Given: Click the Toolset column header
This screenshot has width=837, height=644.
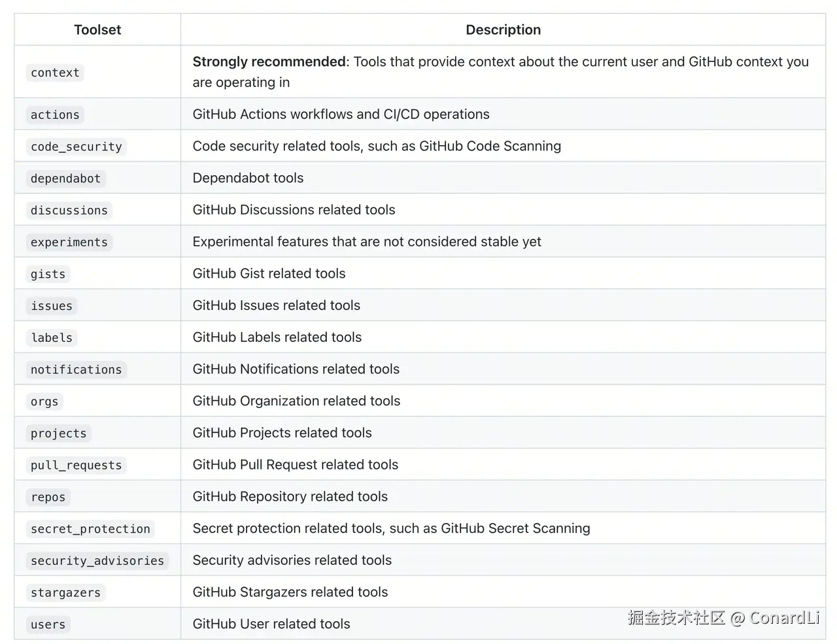Looking at the screenshot, I should click(x=97, y=29).
